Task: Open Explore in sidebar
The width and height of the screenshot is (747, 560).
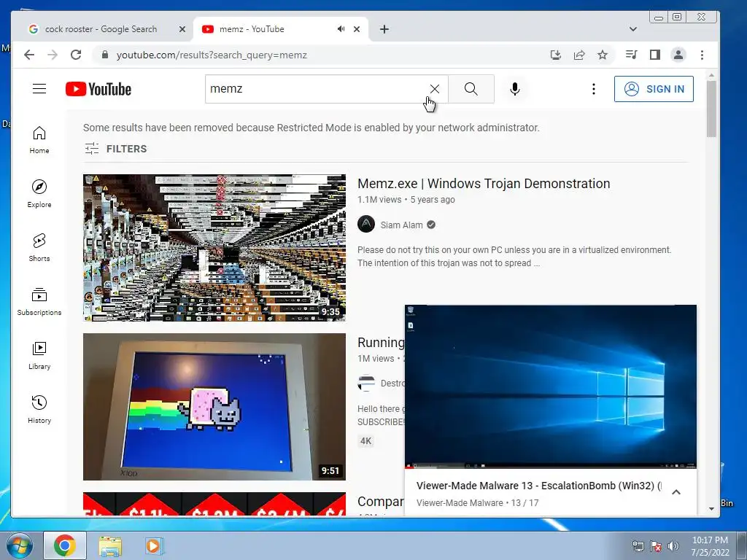Action: (39, 194)
